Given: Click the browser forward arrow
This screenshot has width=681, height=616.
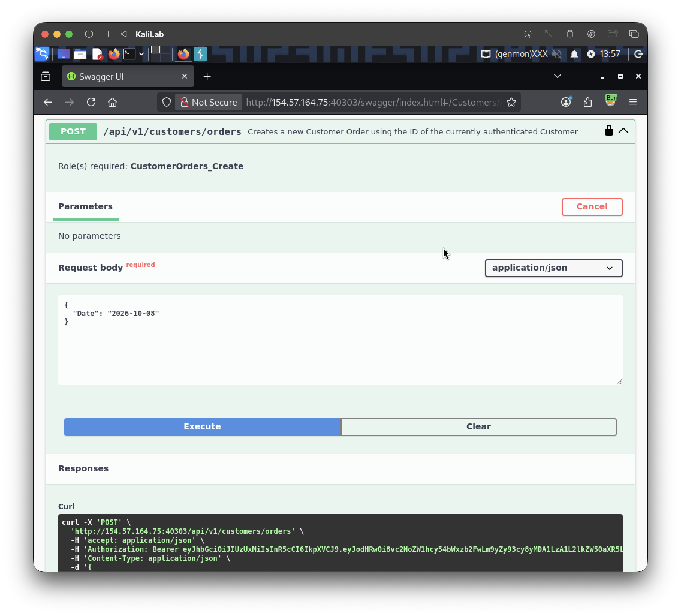Looking at the screenshot, I should (70, 102).
